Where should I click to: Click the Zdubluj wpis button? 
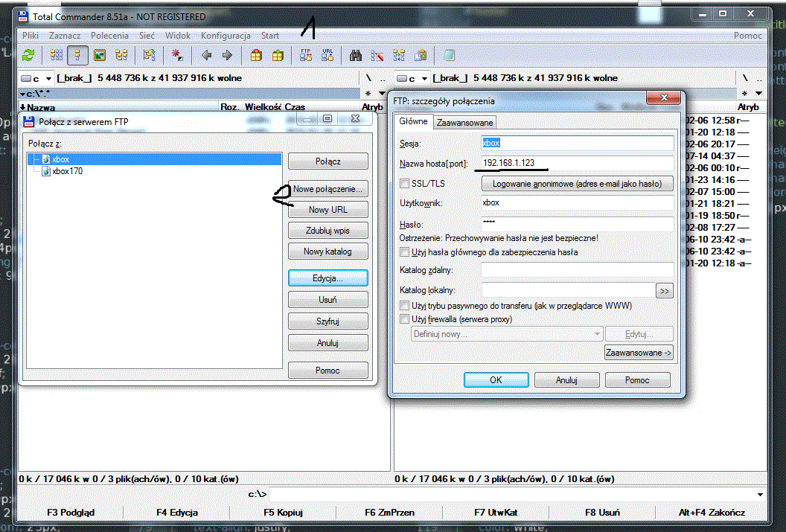tap(327, 231)
